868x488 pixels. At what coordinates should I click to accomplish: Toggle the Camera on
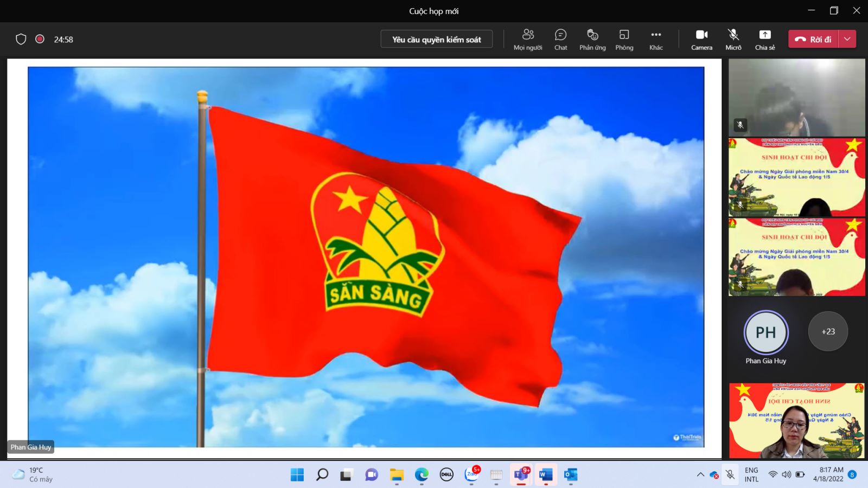click(x=701, y=40)
